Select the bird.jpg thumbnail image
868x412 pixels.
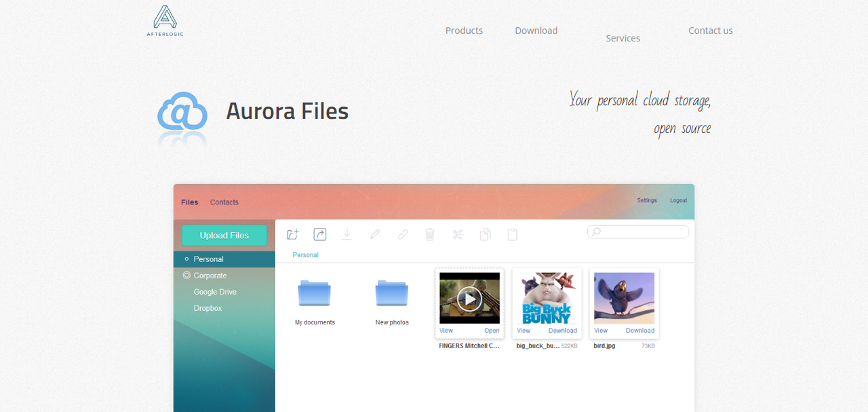pos(625,298)
